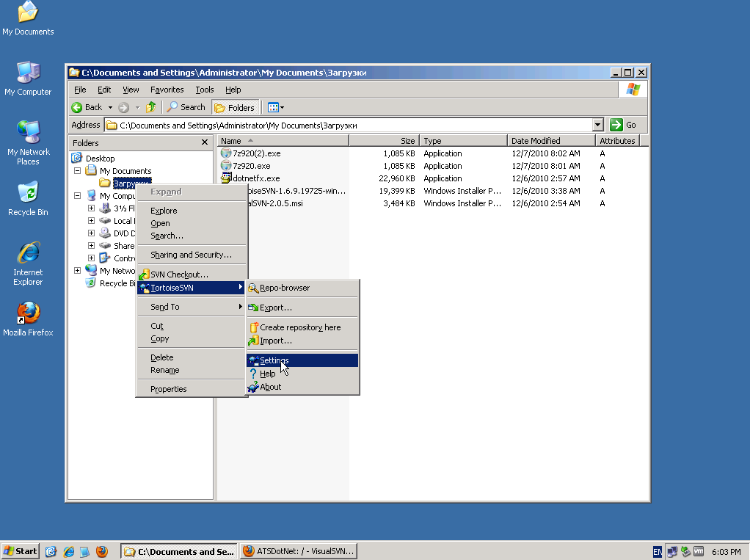Image resolution: width=750 pixels, height=560 pixels.
Task: Open My Computer desktop icon
Action: 28,79
